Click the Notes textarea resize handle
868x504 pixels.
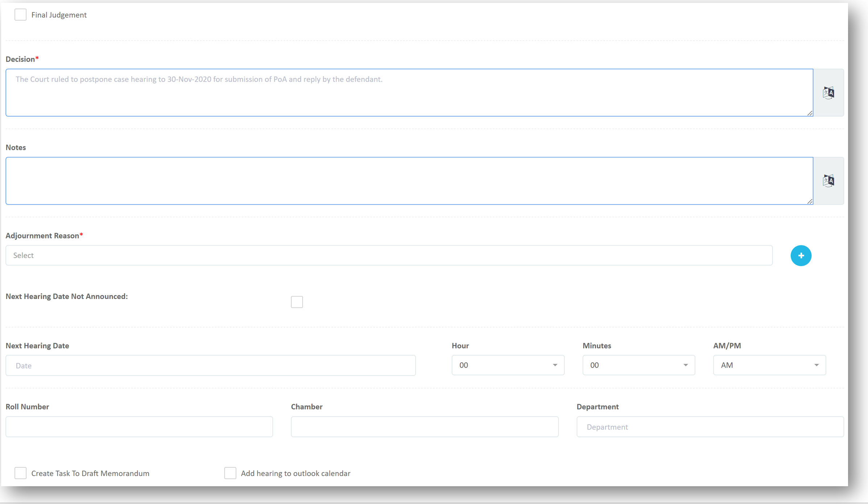point(810,201)
